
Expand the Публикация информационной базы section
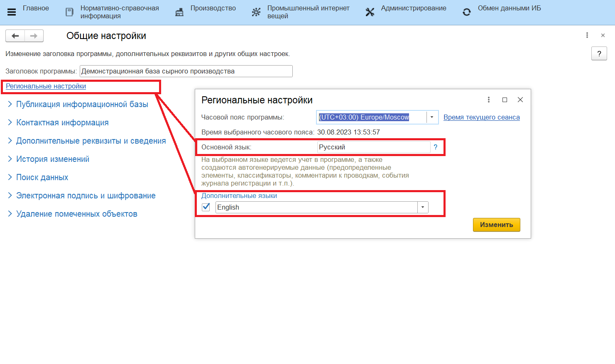pos(82,104)
